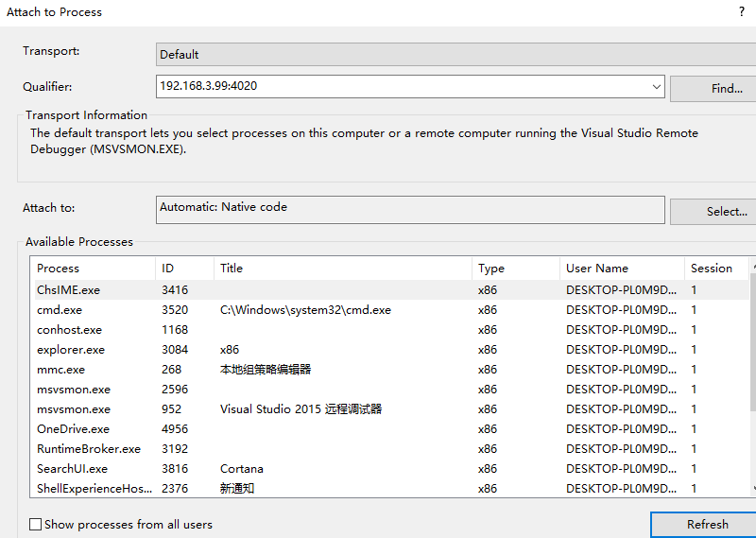Image resolution: width=756 pixels, height=538 pixels.
Task: Expand the Qualifier dropdown arrow
Action: pos(657,87)
